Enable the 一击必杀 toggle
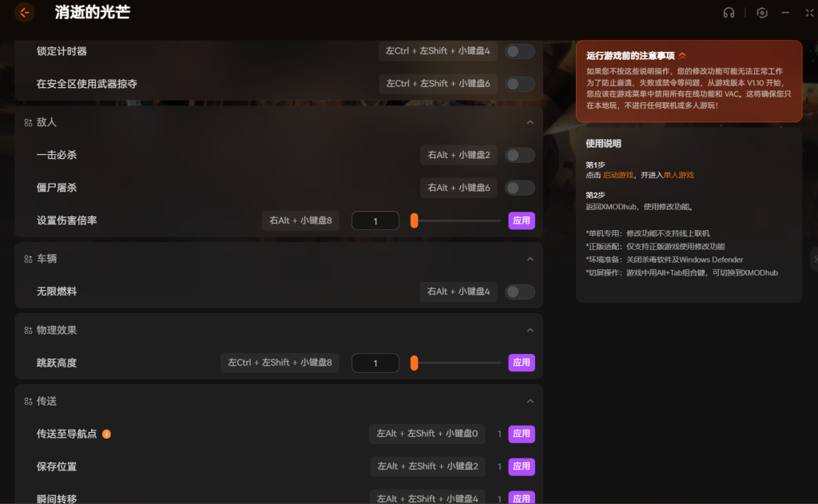The height and width of the screenshot is (504, 818). click(520, 155)
